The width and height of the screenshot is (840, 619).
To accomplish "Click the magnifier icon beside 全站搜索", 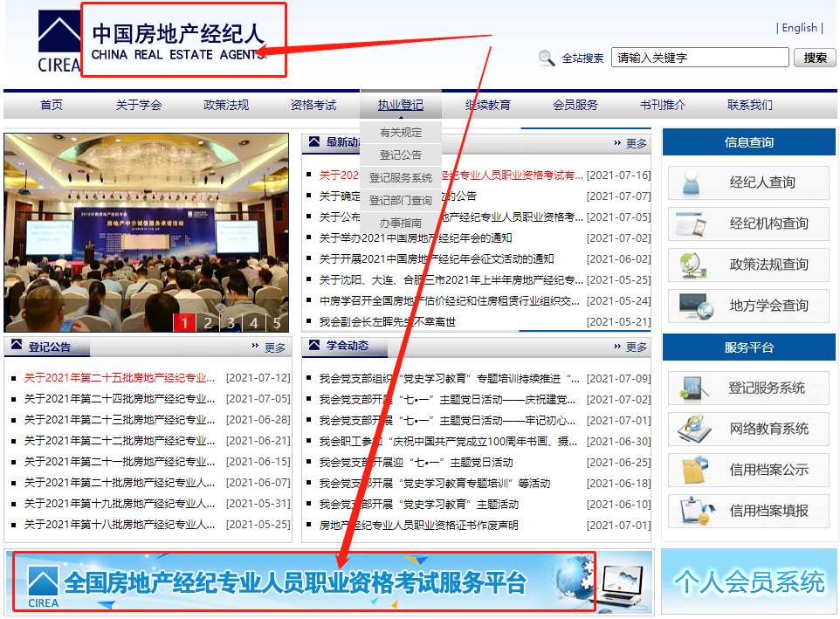I will coord(547,58).
